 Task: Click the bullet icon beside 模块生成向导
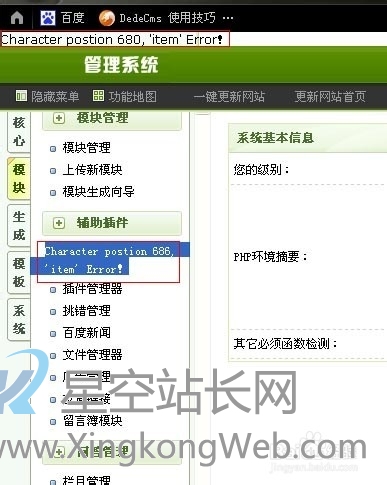click(53, 193)
